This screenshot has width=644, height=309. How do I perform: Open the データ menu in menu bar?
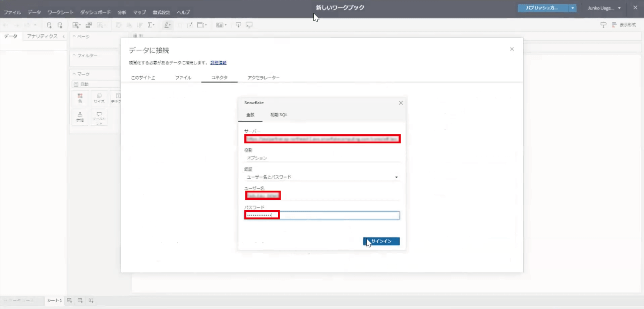coord(34,12)
